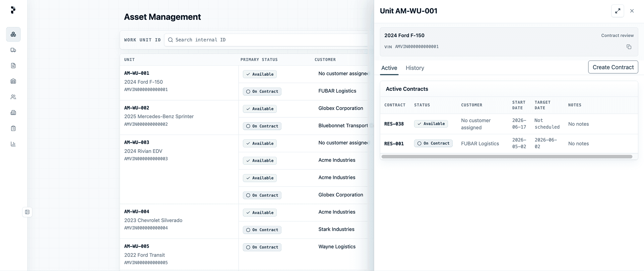Image resolution: width=644 pixels, height=271 pixels.
Task: Click the horizontal scrollbar in Active Contracts
Action: (x=507, y=157)
